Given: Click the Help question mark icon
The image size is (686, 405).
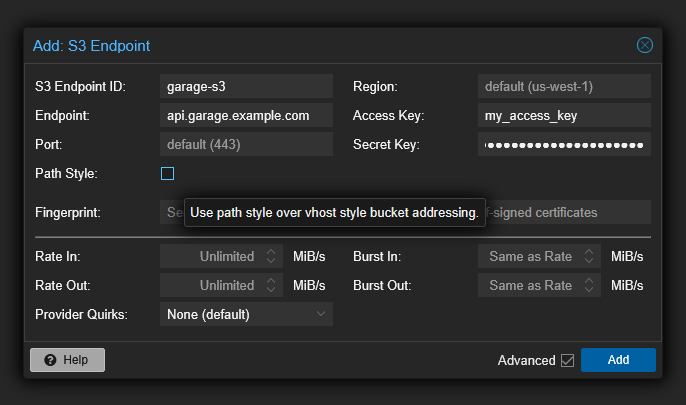Looking at the screenshot, I should coord(50,360).
